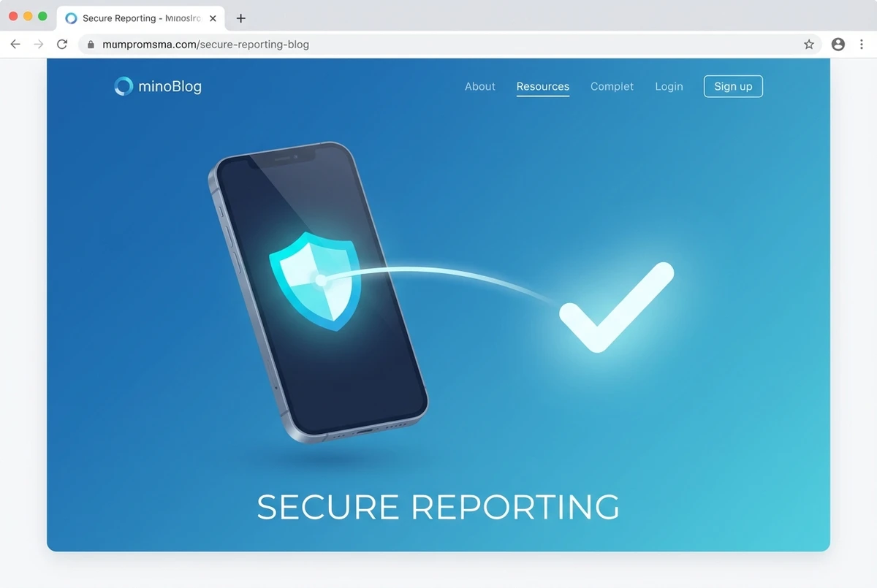Screen dimensions: 877x588
Task: Open the Complet navigation entry
Action: point(612,86)
